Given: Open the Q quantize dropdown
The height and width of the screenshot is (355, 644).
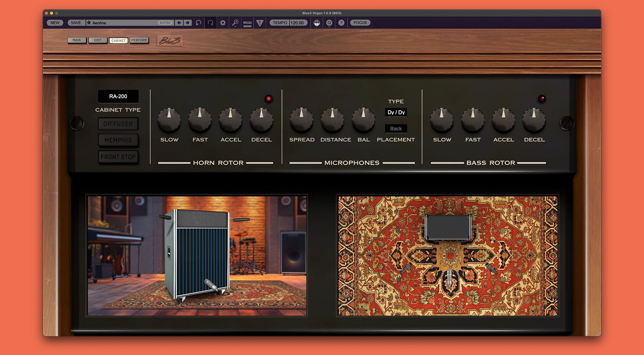Looking at the screenshot, I should click(x=329, y=23).
